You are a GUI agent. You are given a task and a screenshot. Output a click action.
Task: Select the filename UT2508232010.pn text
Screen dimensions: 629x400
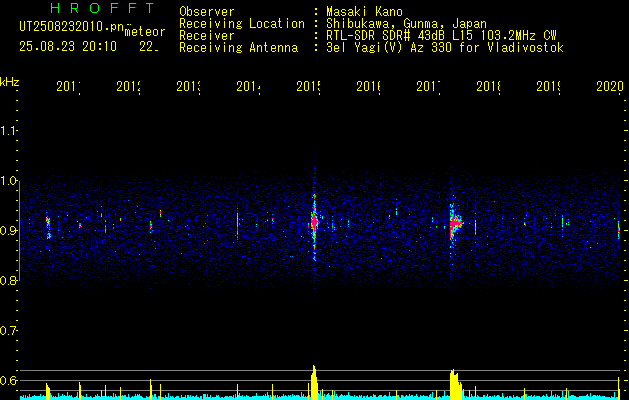pyautogui.click(x=72, y=27)
